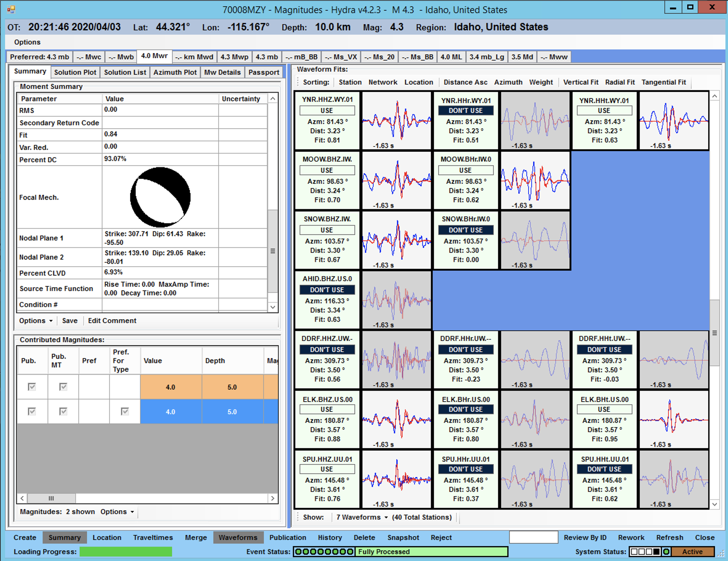Screen dimensions: 728x561
Task: Check Pref. For Type checkbox in second row
Action: [125, 411]
